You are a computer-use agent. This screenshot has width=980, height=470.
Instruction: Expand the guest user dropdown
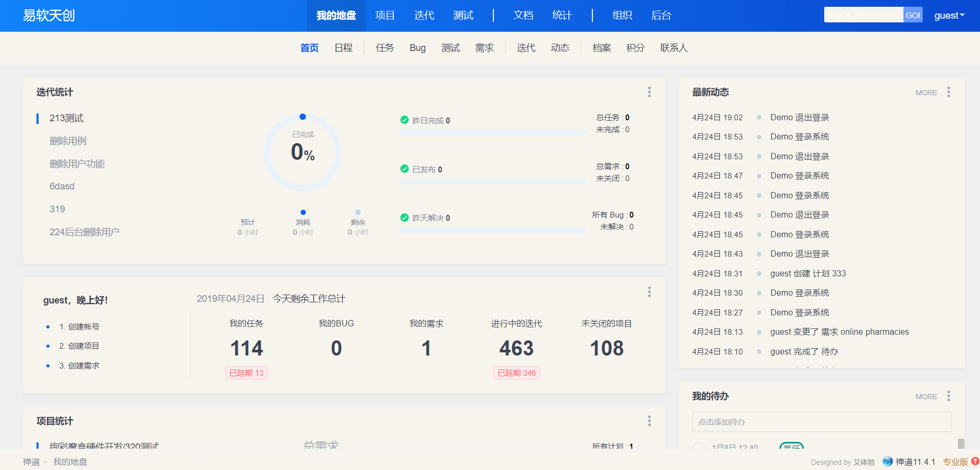pyautogui.click(x=949, y=16)
